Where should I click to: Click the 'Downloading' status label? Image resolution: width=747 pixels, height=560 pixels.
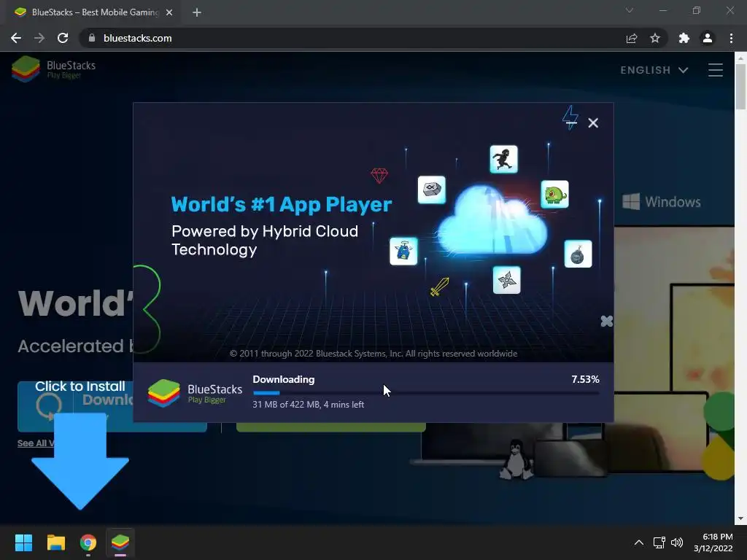[284, 379]
